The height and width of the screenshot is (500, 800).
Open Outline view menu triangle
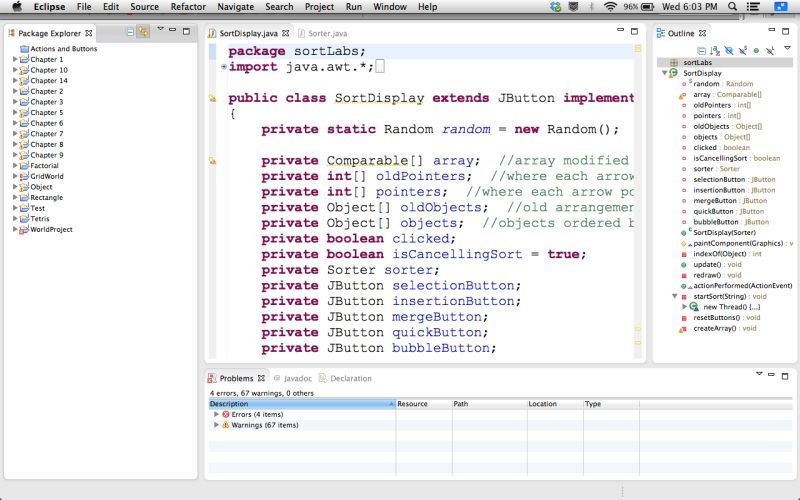pyautogui.click(x=787, y=48)
